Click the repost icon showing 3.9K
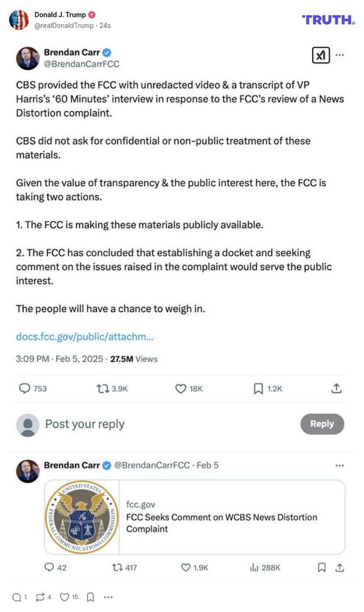This screenshot has height=612, width=364. click(103, 388)
